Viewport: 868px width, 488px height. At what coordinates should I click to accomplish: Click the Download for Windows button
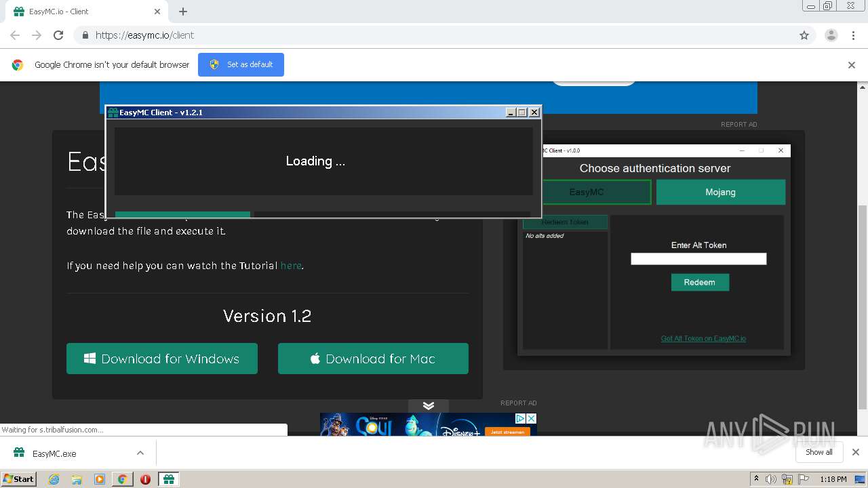tap(162, 359)
